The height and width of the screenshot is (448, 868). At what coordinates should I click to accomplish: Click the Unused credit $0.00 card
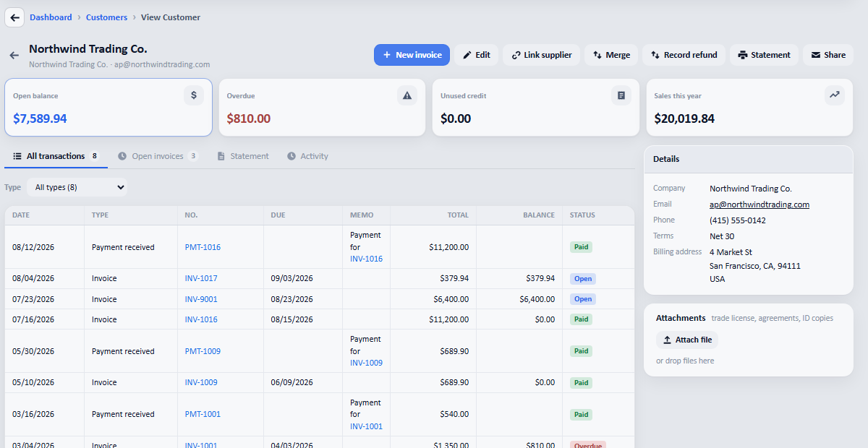pos(535,108)
